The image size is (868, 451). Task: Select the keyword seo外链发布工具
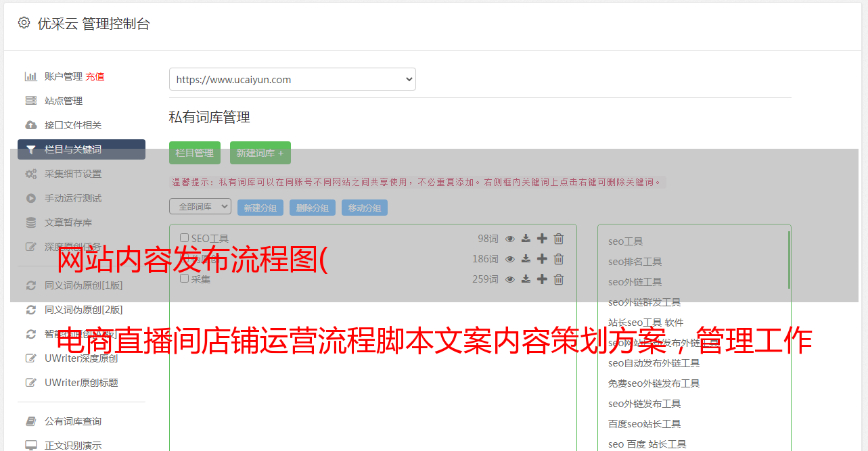point(645,404)
